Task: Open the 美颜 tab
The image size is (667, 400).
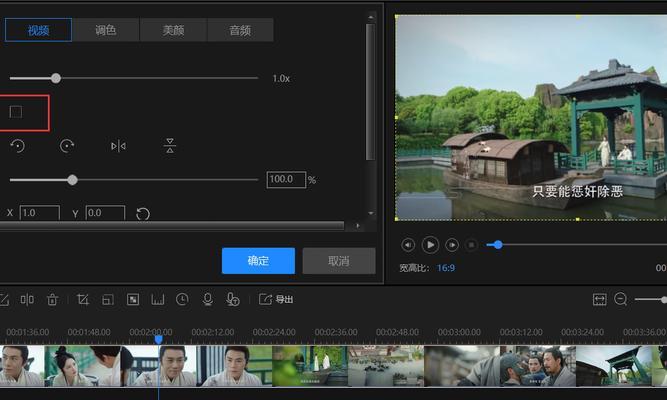Action: click(x=173, y=30)
